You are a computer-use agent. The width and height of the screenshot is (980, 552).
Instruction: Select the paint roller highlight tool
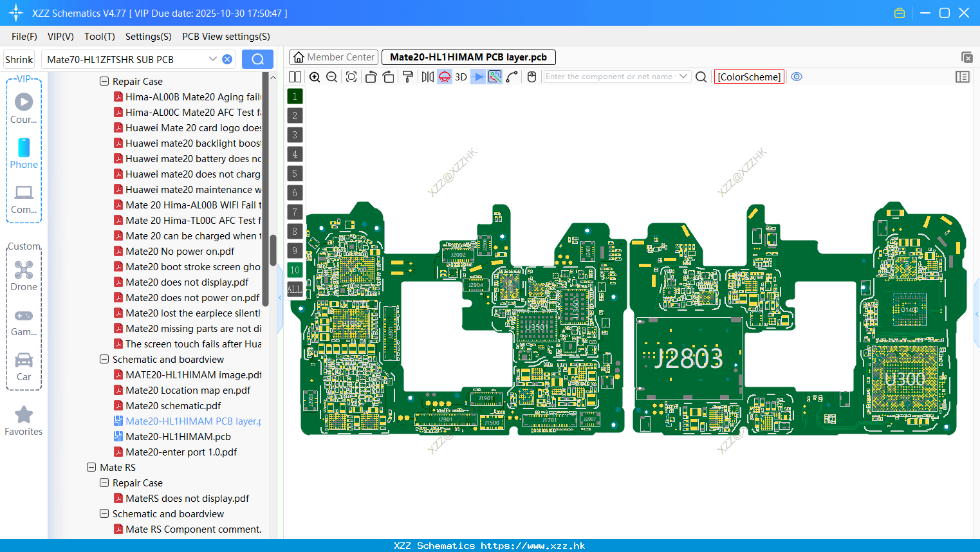(407, 77)
